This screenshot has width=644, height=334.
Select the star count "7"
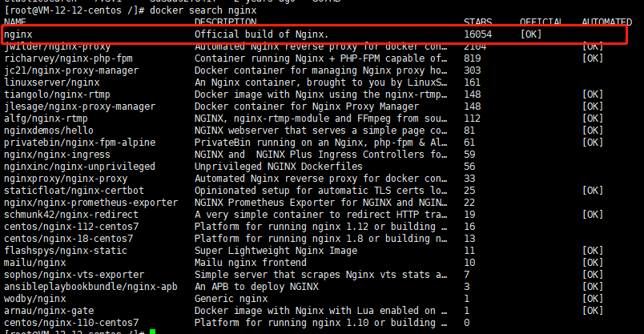466,275
